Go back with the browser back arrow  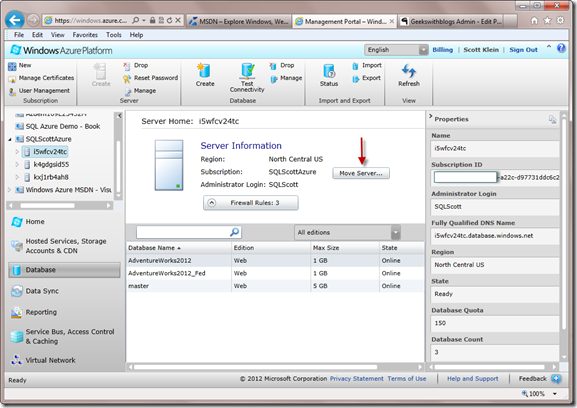pyautogui.click(x=15, y=20)
